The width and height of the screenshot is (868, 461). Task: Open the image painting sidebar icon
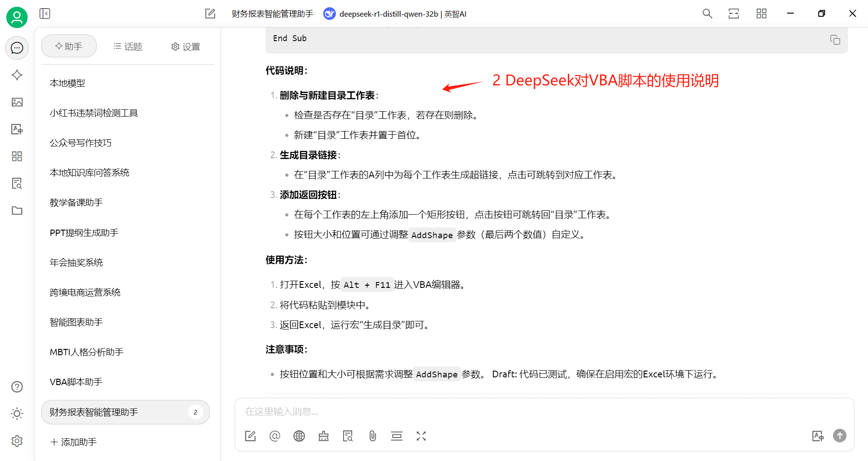17,102
